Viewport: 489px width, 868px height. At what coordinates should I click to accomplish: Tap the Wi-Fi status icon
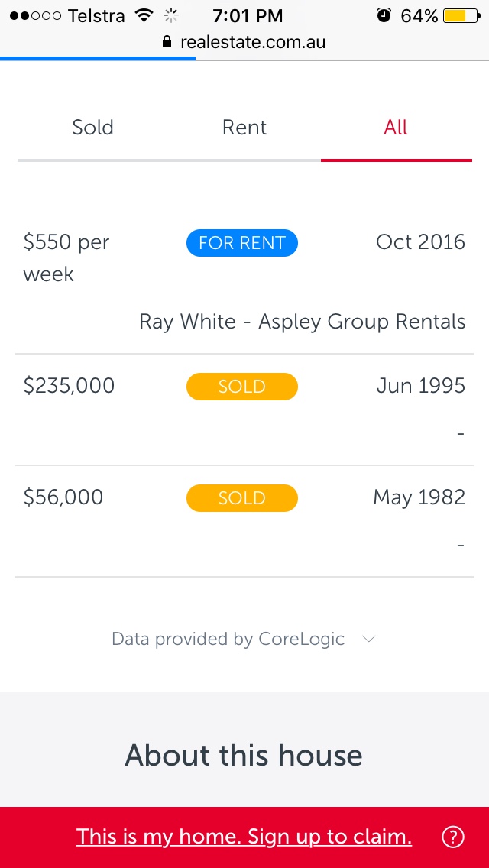pos(143,15)
